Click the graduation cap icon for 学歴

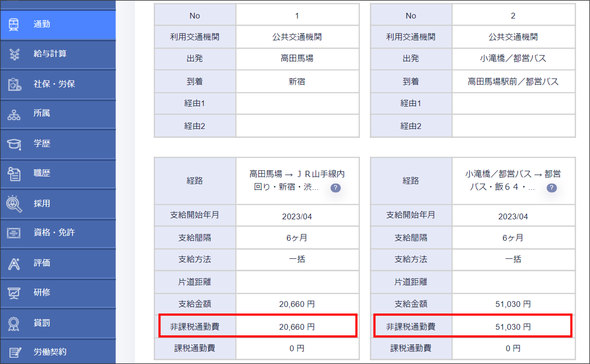14,144
